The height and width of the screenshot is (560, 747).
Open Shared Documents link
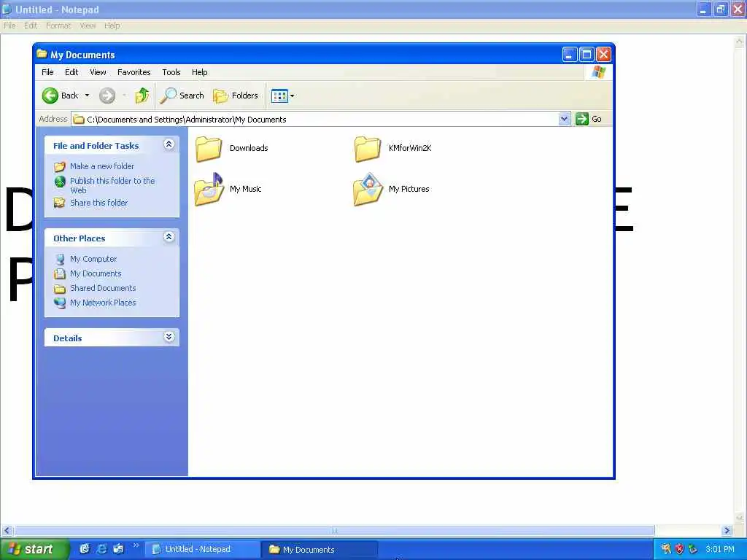(103, 288)
